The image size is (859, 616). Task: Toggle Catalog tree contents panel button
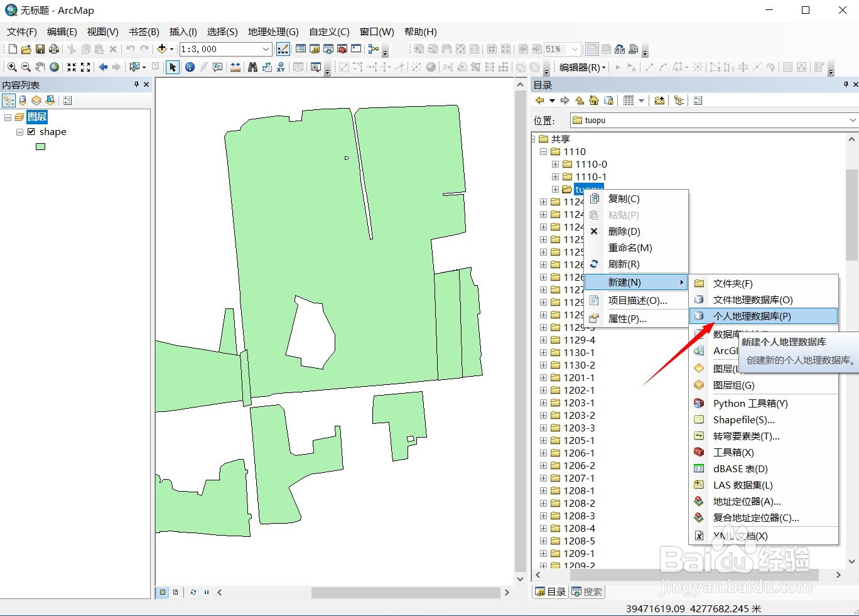(679, 100)
